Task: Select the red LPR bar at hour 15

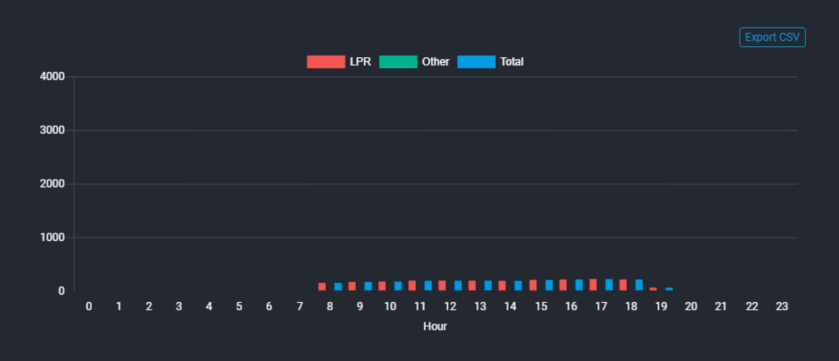Action: pos(533,285)
